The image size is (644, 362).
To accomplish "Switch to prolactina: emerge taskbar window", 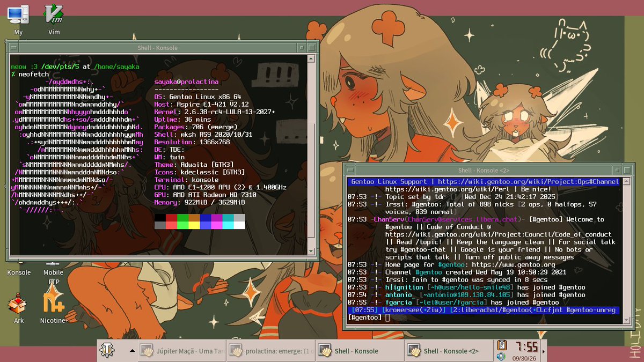I will pos(271,351).
